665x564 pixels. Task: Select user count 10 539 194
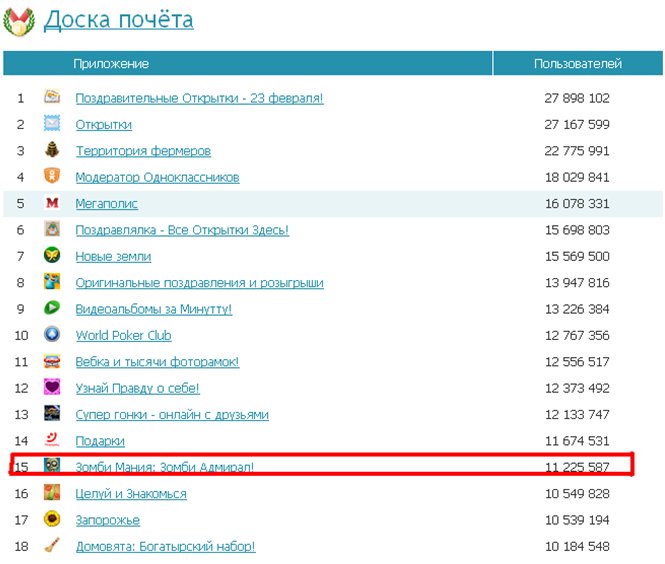coord(577,520)
